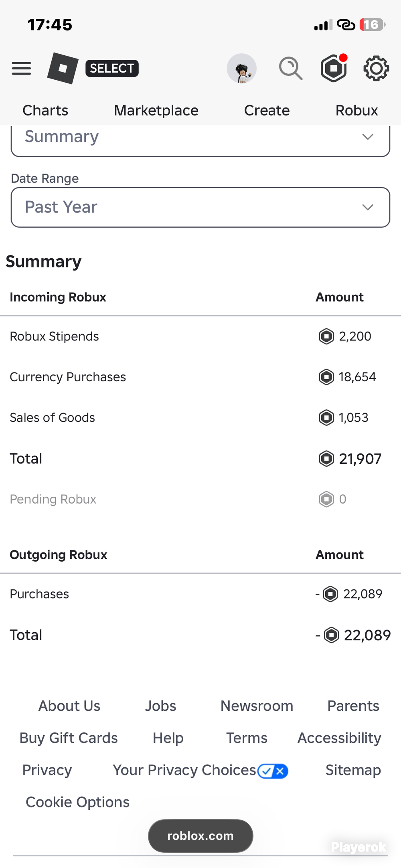Open the Robux balance icon with notification

(334, 68)
